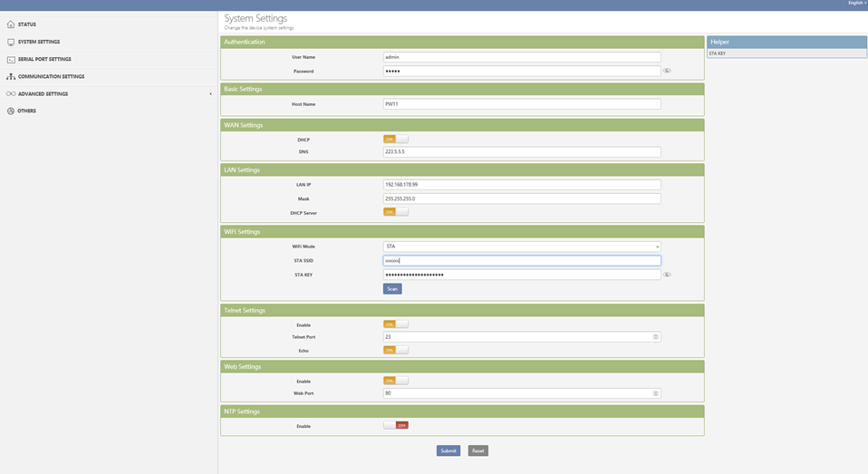Show the Authentication password with eye icon
The image size is (868, 474).
pos(667,71)
